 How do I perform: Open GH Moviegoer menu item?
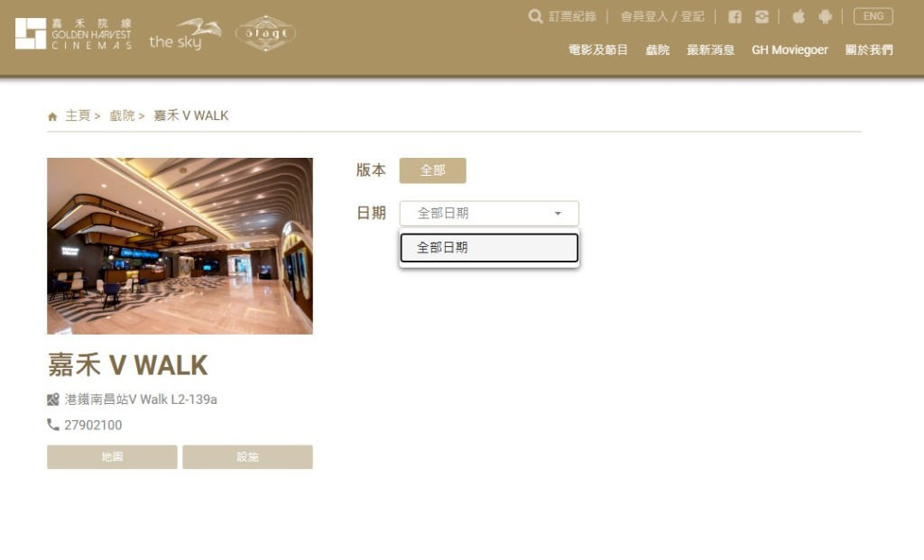790,50
